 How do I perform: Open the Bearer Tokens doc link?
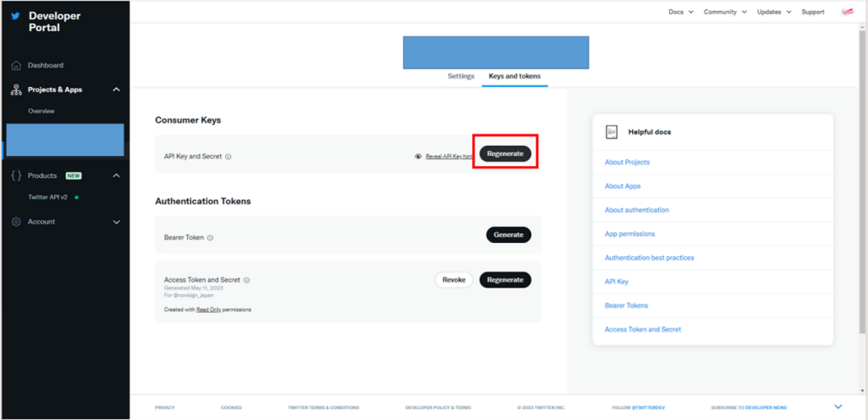tap(626, 305)
